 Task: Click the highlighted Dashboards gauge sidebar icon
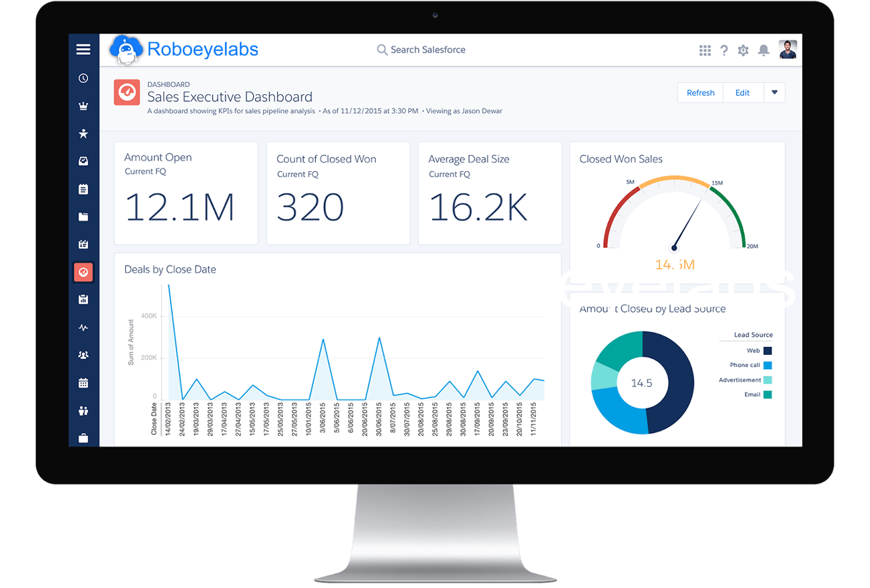tap(83, 272)
